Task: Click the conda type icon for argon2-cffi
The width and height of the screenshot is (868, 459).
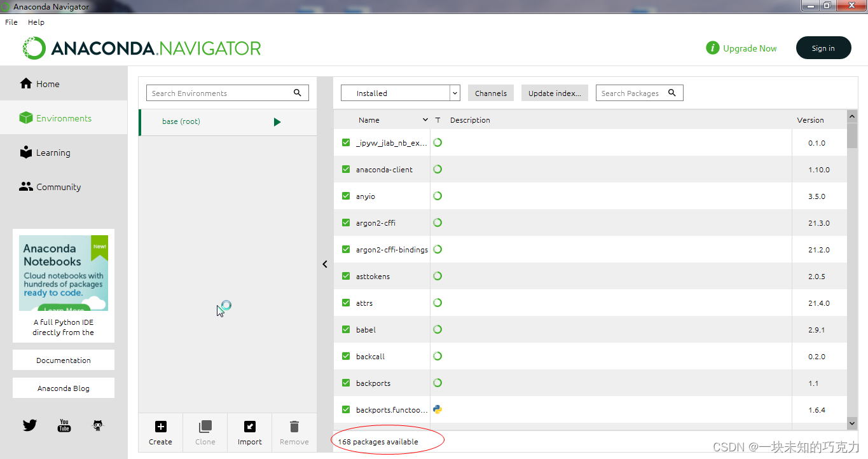Action: (437, 223)
